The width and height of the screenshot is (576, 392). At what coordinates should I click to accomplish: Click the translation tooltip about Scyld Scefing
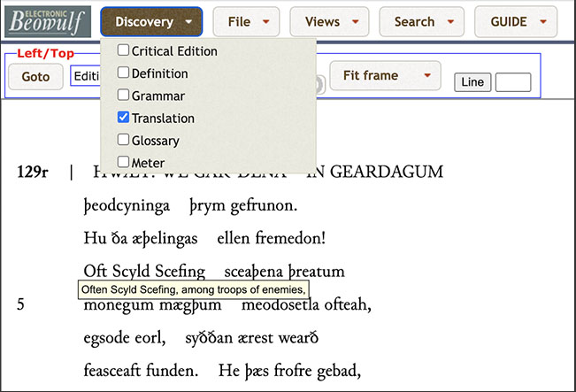194,289
